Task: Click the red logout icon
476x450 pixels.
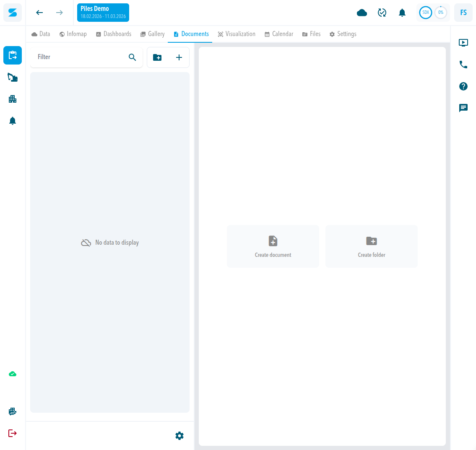Action: [x=13, y=433]
